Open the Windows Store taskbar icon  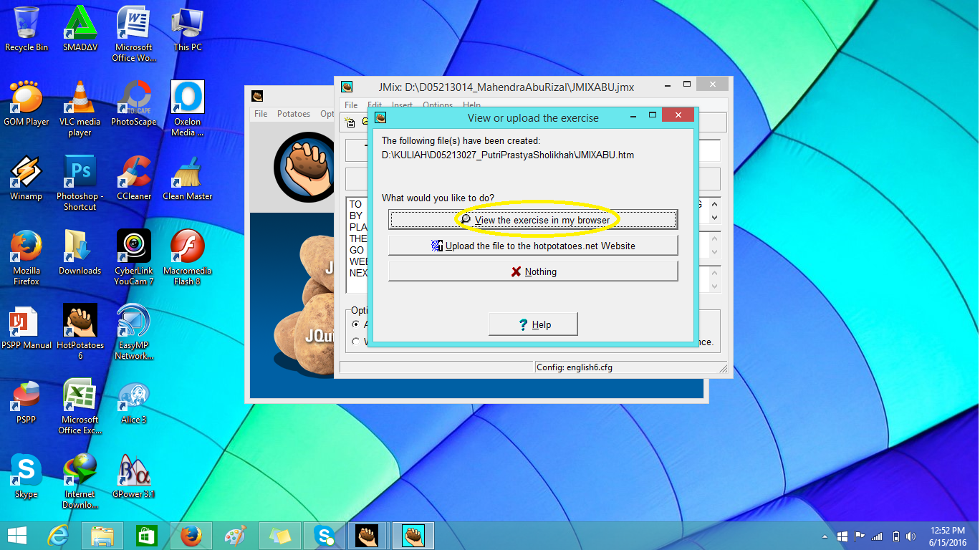(146, 536)
